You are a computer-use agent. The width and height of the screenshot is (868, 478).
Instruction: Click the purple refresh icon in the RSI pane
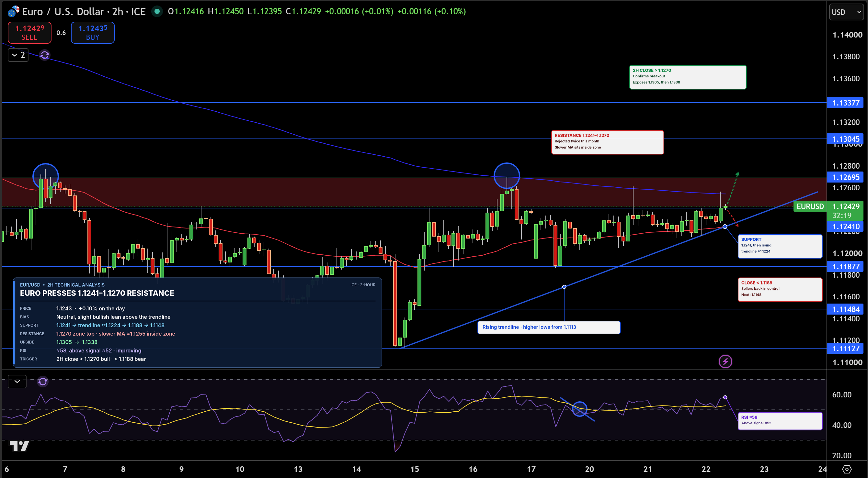pos(43,381)
